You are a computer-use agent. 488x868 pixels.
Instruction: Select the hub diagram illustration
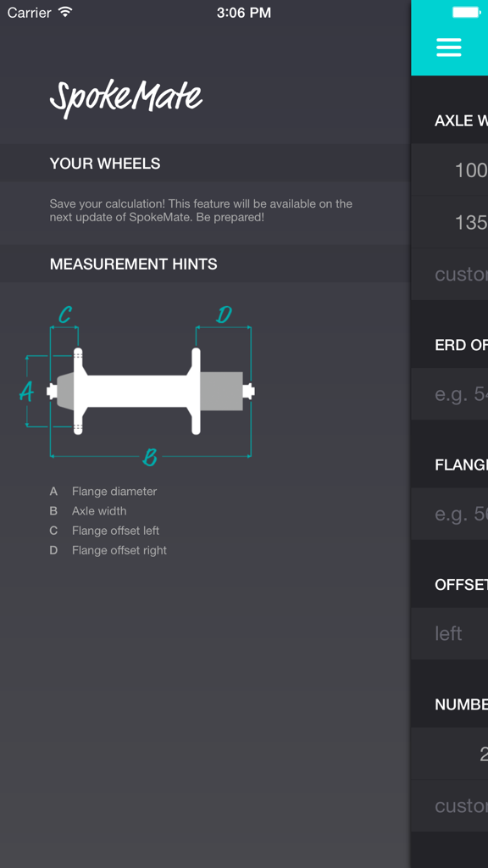pyautogui.click(x=148, y=390)
